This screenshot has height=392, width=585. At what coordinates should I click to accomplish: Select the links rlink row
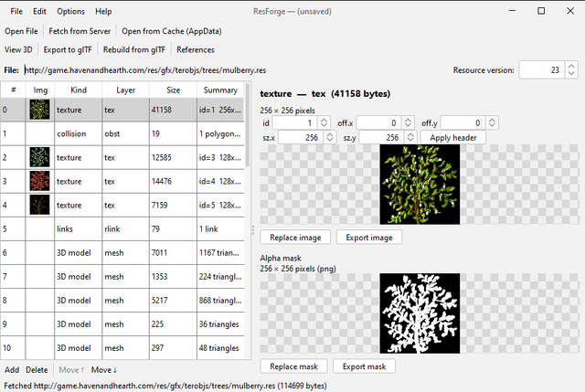click(x=122, y=228)
